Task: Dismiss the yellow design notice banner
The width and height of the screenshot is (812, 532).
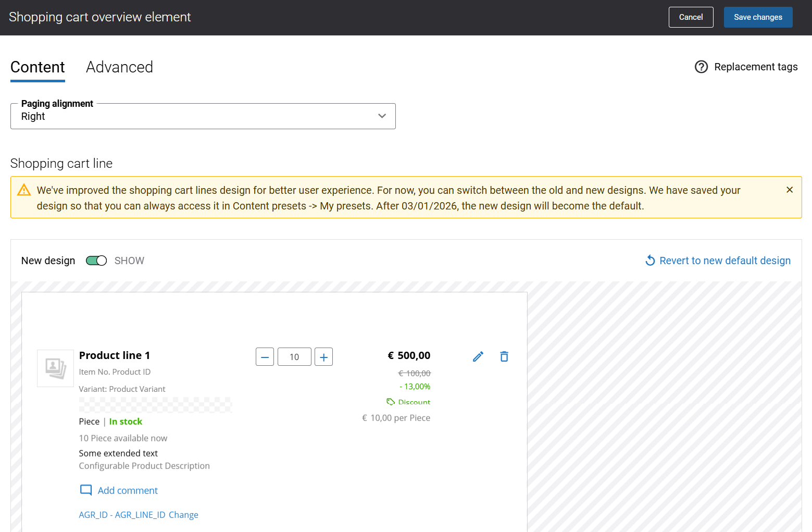Action: (x=789, y=190)
